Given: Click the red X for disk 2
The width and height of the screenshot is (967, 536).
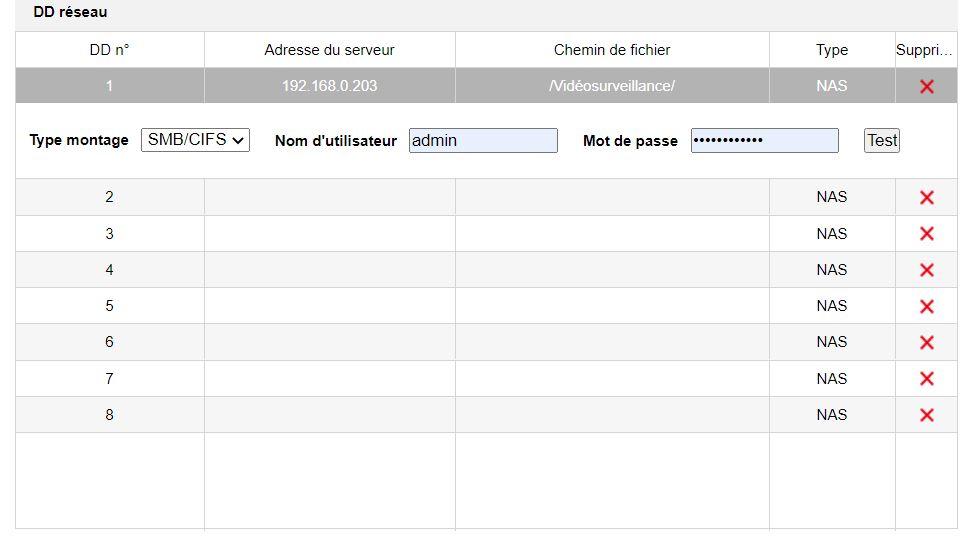Looking at the screenshot, I should coord(926,198).
